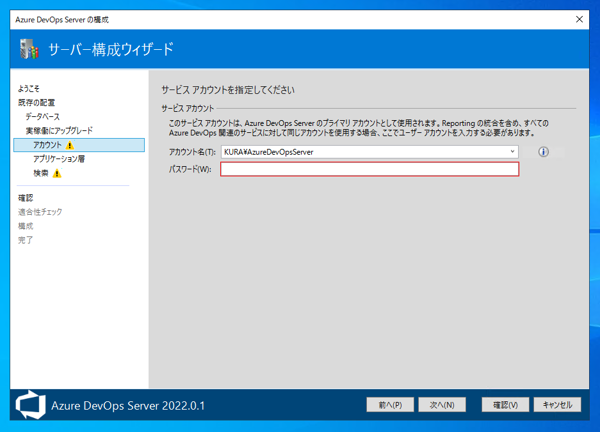Select ようこそ in the wizard sidebar

(29, 89)
